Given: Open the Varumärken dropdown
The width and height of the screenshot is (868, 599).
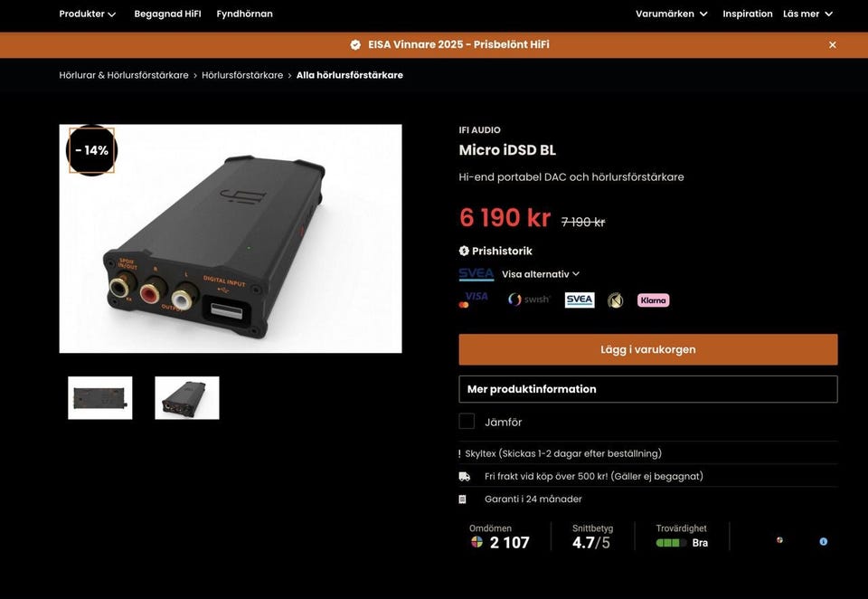Looking at the screenshot, I should coord(672,14).
